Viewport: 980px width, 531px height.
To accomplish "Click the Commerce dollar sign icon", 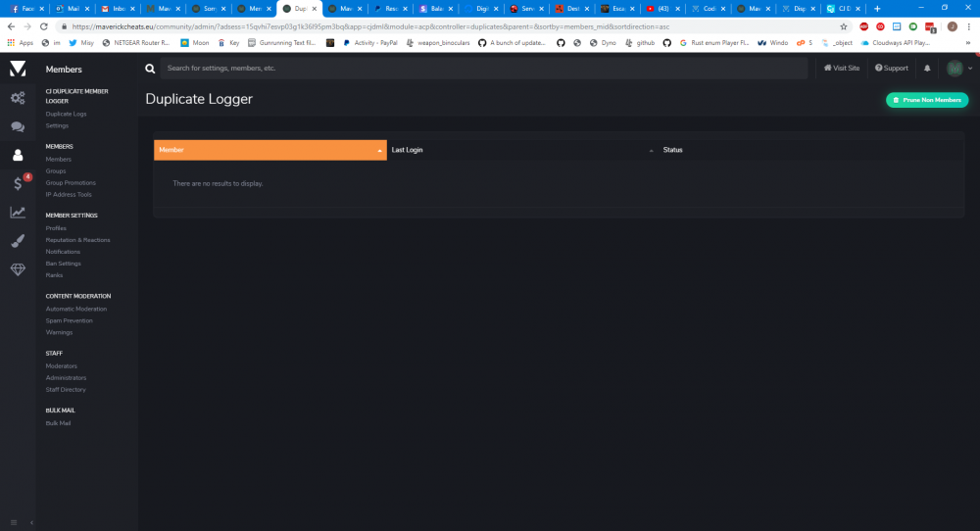I will coord(18,183).
